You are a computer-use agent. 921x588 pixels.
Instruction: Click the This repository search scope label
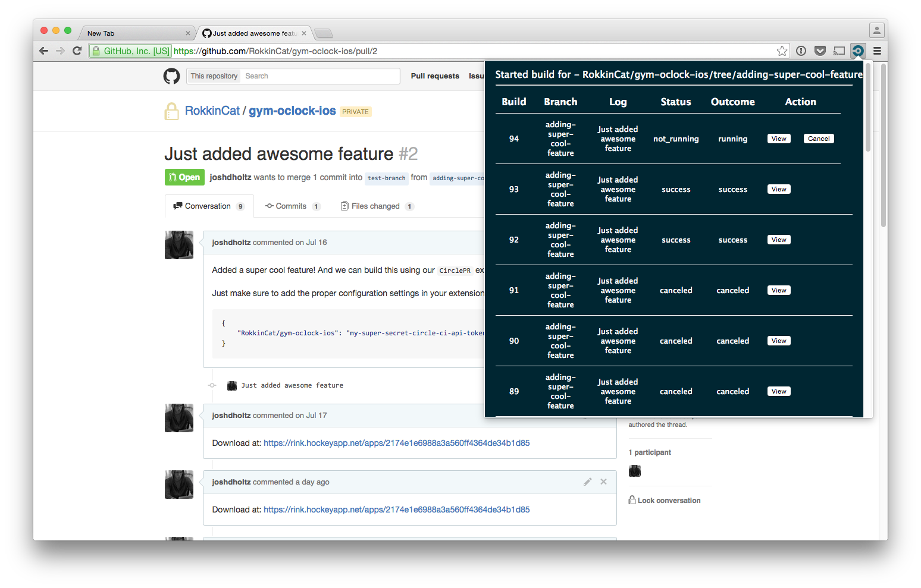(214, 76)
